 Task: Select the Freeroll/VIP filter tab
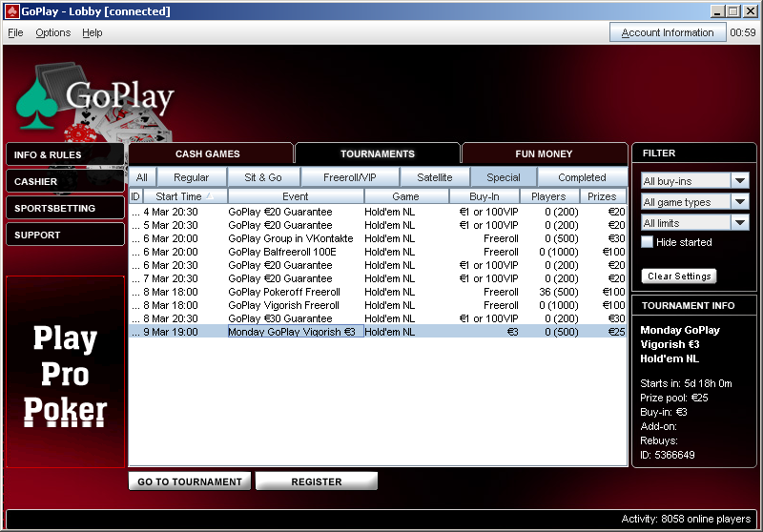(349, 177)
